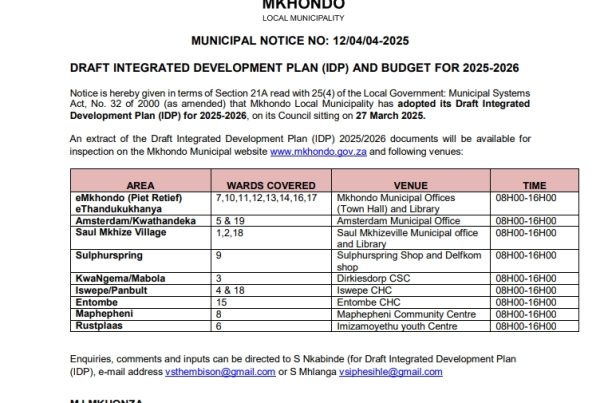Screen dimensions: 600x403
Task: Click the wards cell '15' for Entombe
Action: click(271, 302)
